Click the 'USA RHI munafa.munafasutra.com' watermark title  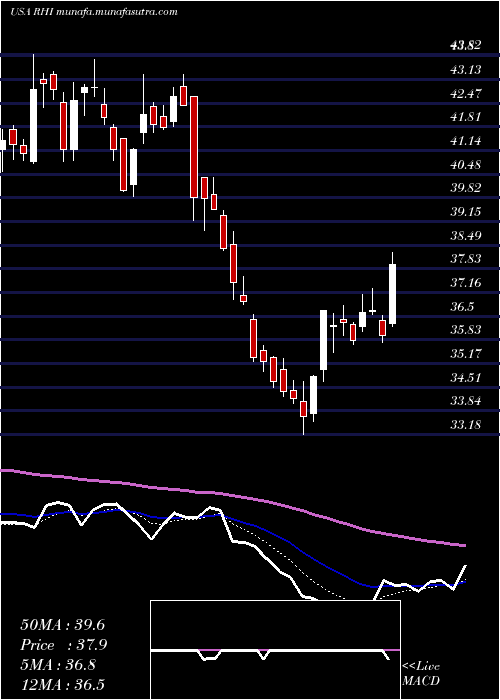point(94,12)
